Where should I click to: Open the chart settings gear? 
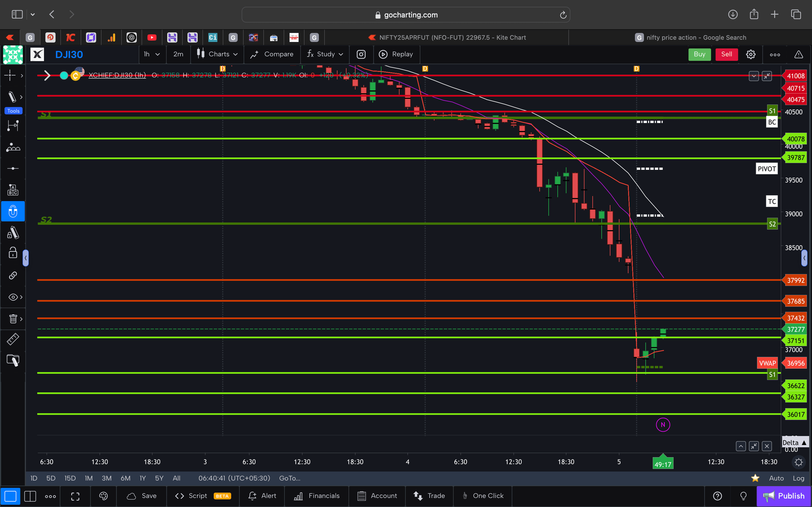[751, 54]
